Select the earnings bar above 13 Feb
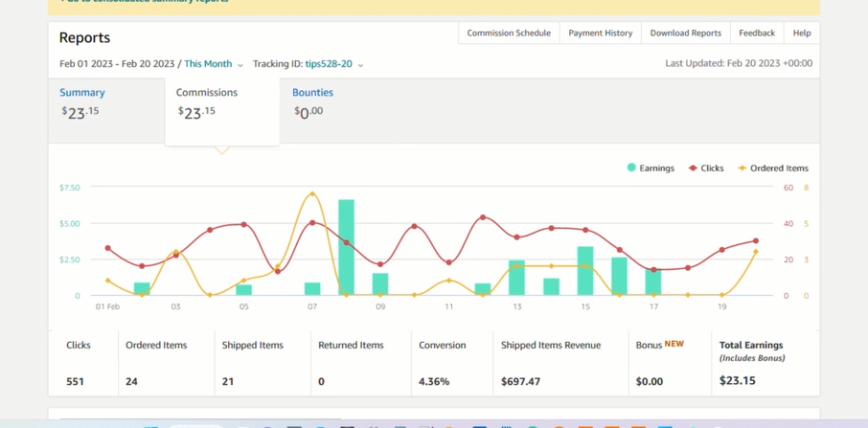This screenshot has height=428, width=868. [x=516, y=278]
